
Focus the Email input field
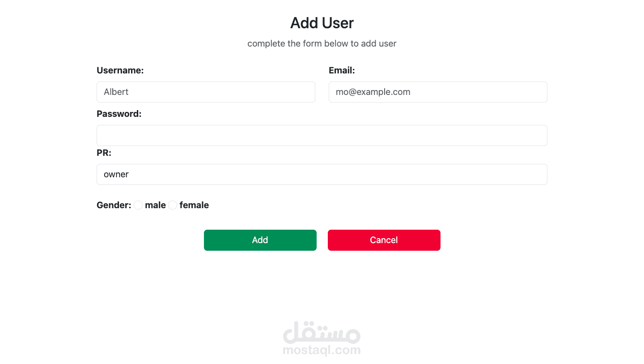tap(438, 92)
